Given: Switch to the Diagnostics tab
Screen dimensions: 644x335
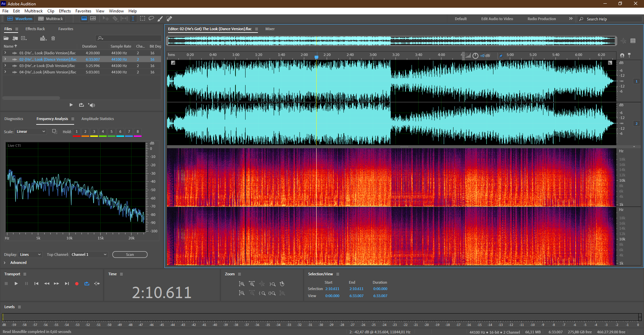Looking at the screenshot, I should tap(14, 119).
